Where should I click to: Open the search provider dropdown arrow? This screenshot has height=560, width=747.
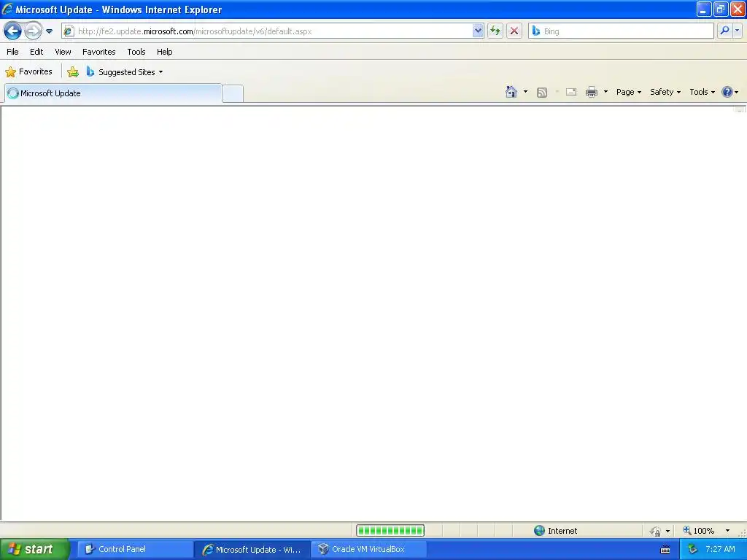coord(737,31)
